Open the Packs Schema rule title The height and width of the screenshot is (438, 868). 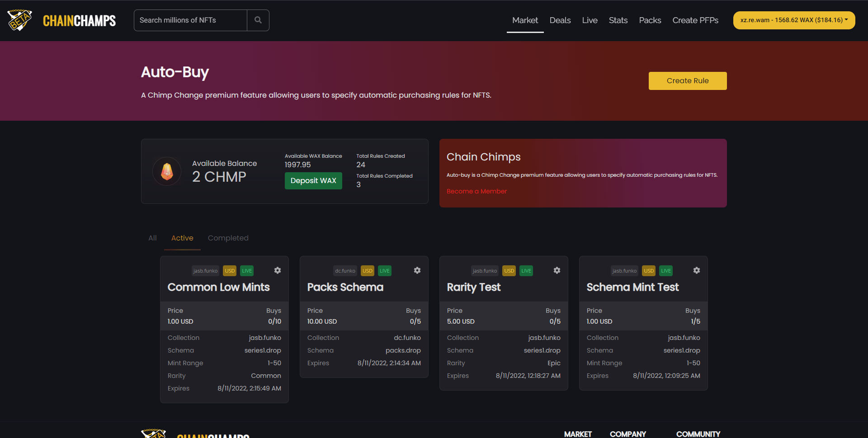tap(345, 287)
